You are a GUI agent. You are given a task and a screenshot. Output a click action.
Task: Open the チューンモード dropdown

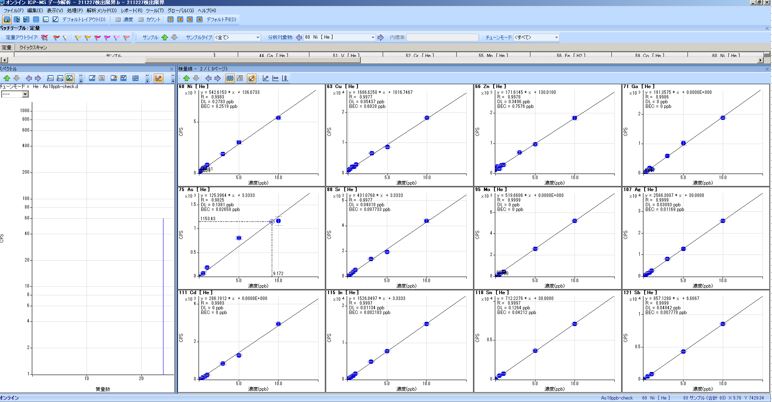click(x=533, y=35)
